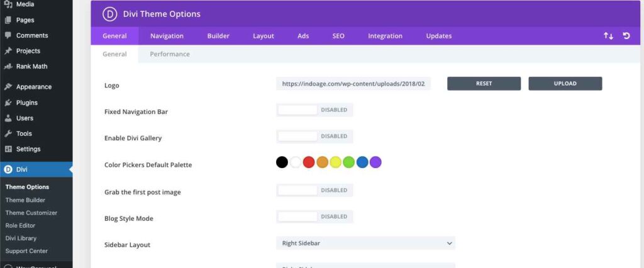Pick the purple palette color
Screen dimensions: 644x268
375,162
